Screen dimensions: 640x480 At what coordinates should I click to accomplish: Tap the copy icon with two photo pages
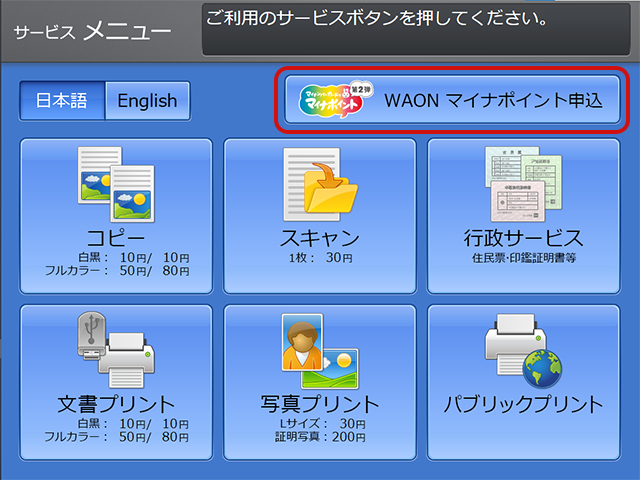116,186
